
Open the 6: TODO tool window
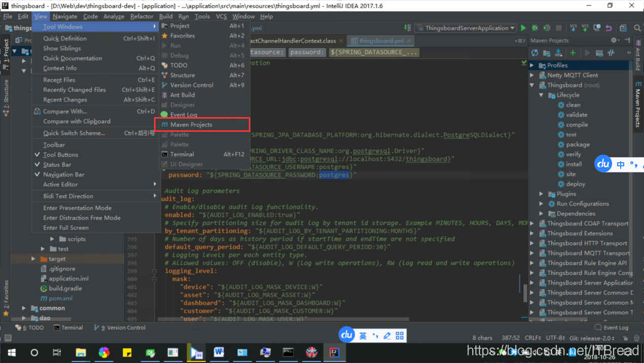click(x=29, y=328)
